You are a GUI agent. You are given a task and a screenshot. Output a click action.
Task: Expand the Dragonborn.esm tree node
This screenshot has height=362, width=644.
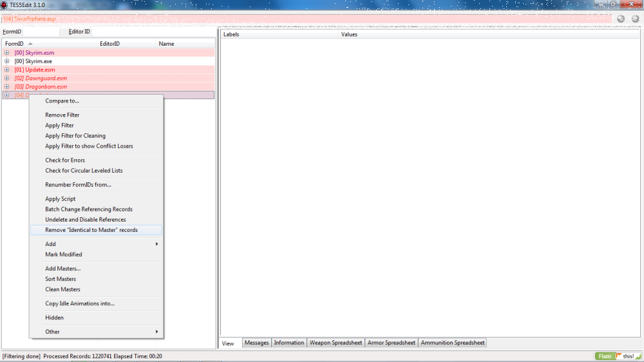click(x=7, y=87)
